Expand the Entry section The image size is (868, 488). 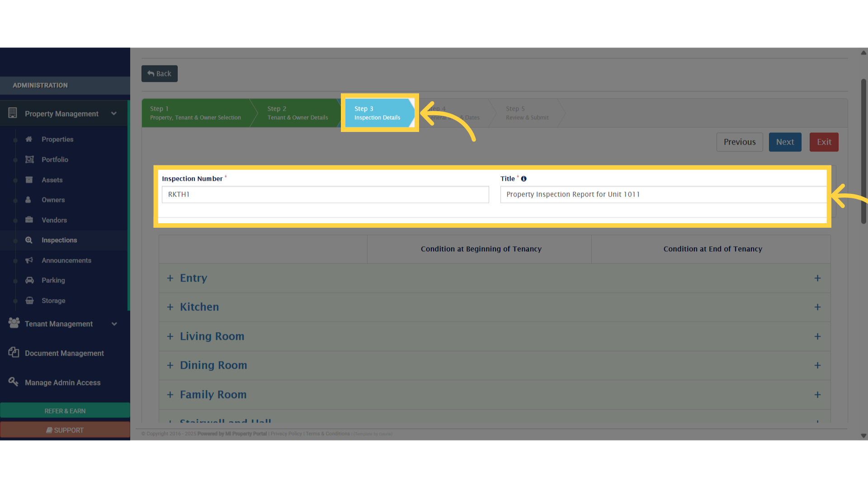pyautogui.click(x=193, y=278)
